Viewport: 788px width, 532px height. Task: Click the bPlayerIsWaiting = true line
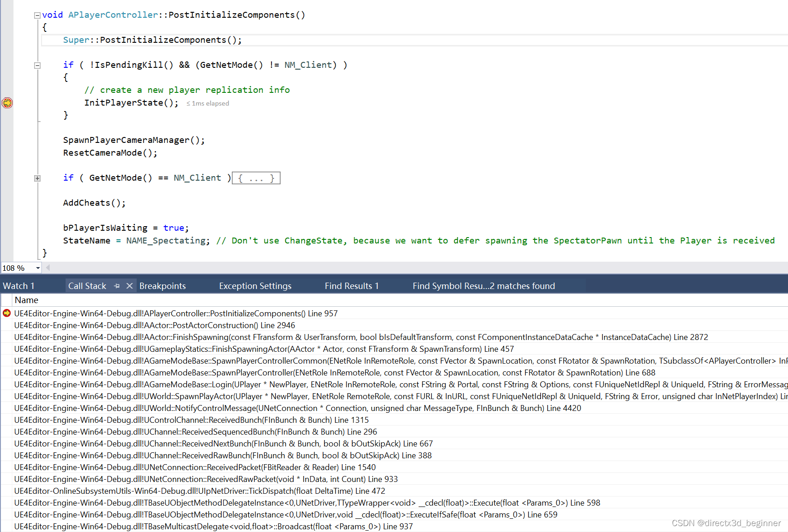[126, 228]
